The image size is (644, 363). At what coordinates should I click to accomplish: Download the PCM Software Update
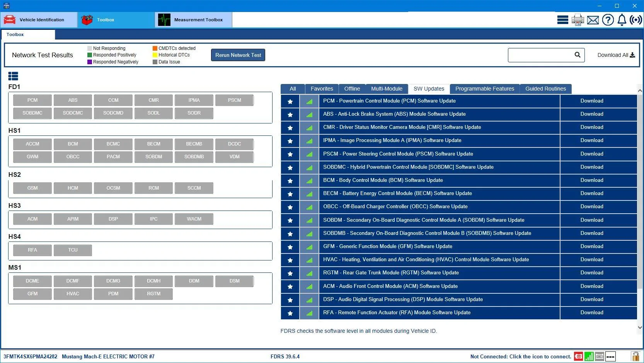click(x=592, y=101)
